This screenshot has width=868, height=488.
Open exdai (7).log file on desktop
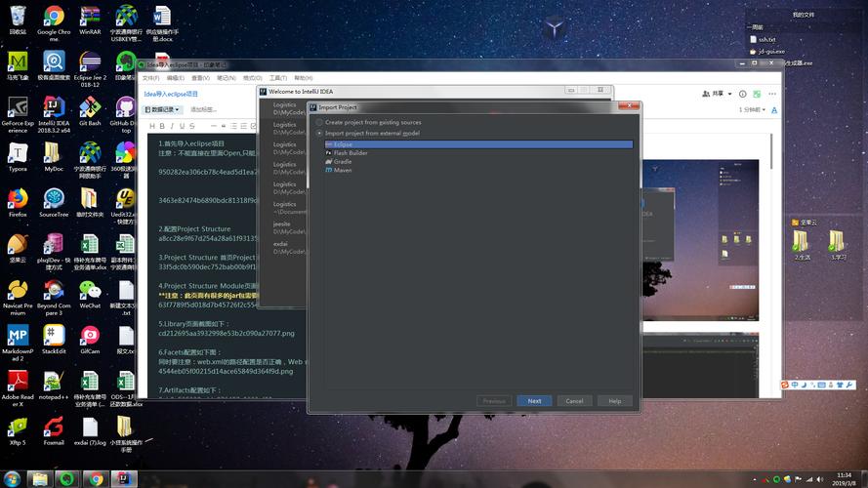coord(90,431)
